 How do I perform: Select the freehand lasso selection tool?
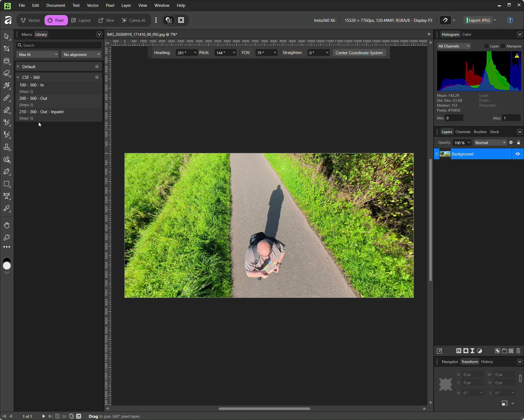pos(7,73)
